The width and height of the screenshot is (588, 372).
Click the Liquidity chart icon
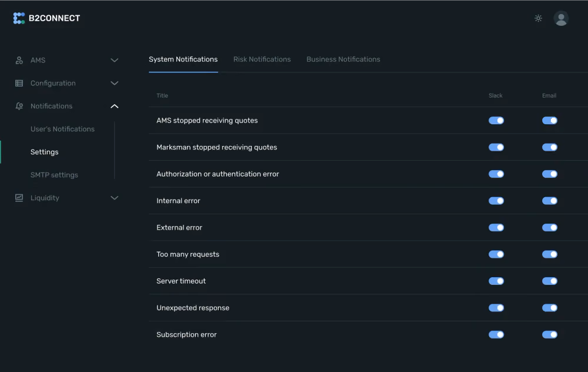coord(19,198)
